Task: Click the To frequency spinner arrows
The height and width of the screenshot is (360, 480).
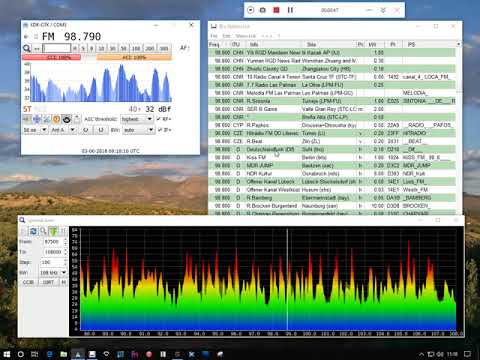Action: [x=65, y=252]
